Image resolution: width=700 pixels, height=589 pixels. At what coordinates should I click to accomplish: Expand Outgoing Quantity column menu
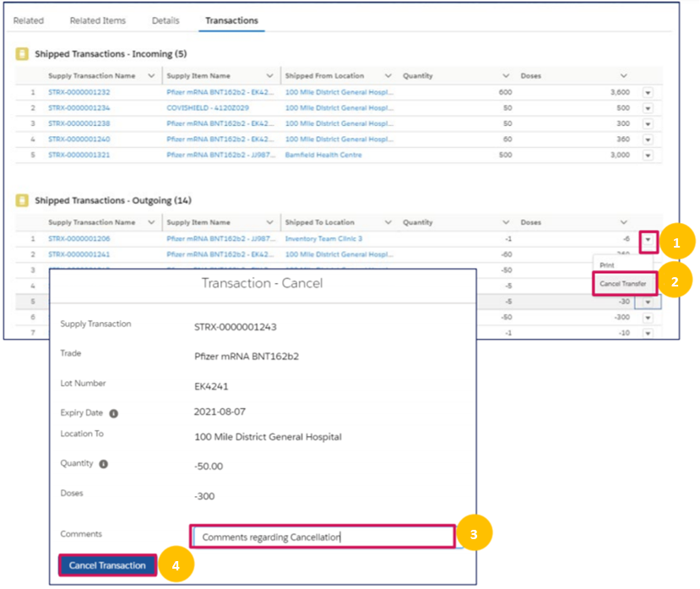[x=506, y=222]
